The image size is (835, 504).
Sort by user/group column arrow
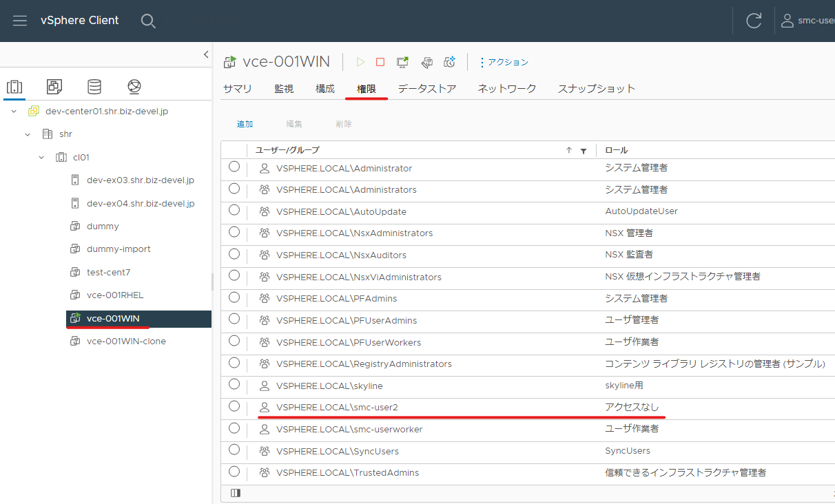[x=569, y=150]
